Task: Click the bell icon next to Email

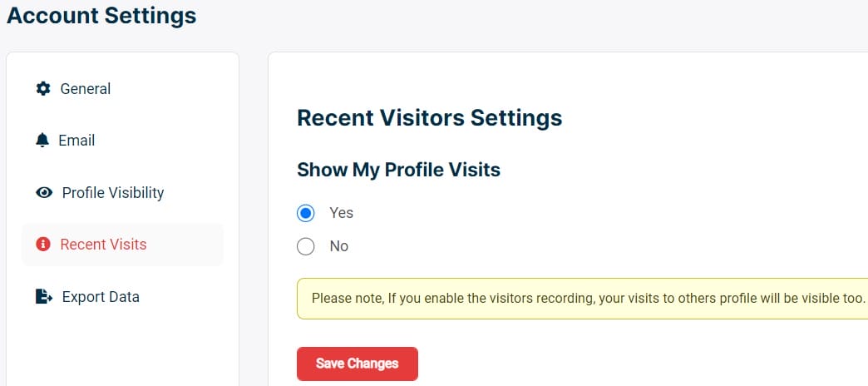Action: point(43,141)
